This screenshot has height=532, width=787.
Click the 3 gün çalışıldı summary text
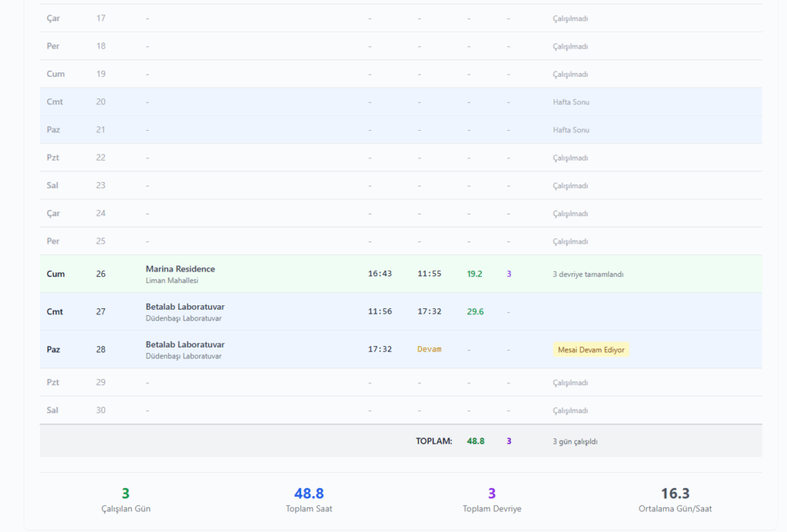[x=575, y=441]
